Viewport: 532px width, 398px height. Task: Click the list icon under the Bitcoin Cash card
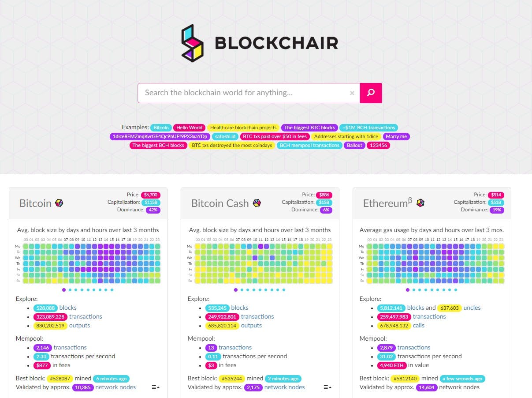pyautogui.click(x=327, y=386)
